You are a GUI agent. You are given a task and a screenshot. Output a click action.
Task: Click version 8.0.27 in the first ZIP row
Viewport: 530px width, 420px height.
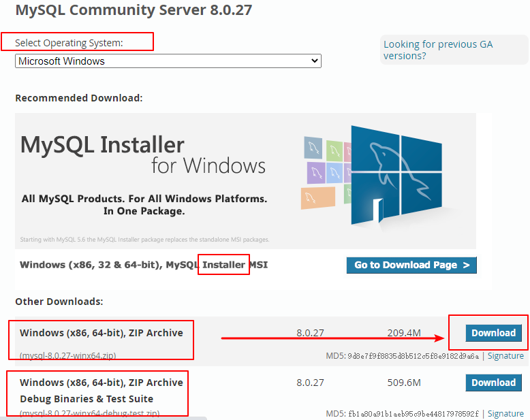(x=310, y=334)
